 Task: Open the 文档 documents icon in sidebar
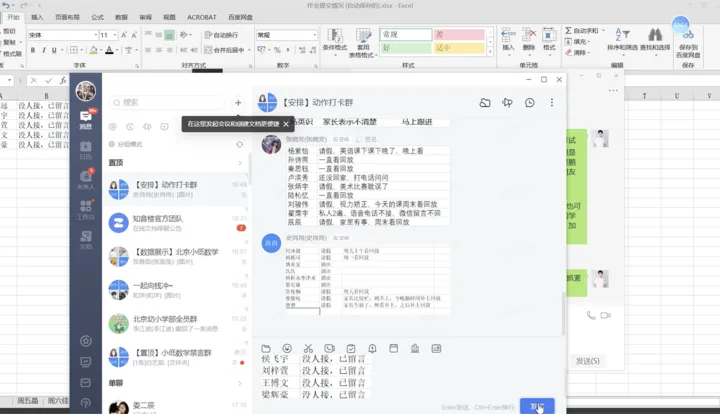(85, 240)
